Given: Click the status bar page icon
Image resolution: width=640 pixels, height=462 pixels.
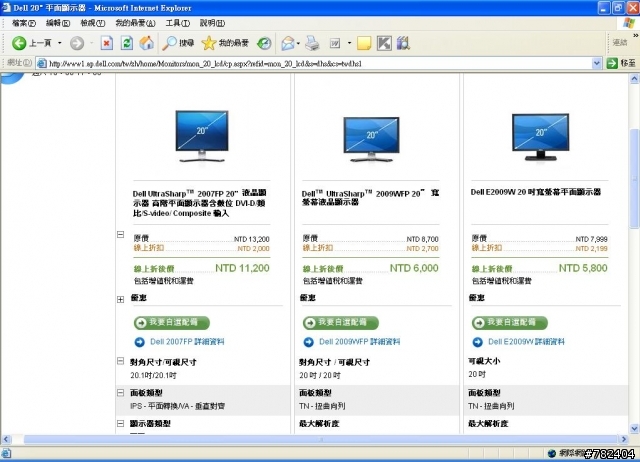Looking at the screenshot, I should 6,453.
